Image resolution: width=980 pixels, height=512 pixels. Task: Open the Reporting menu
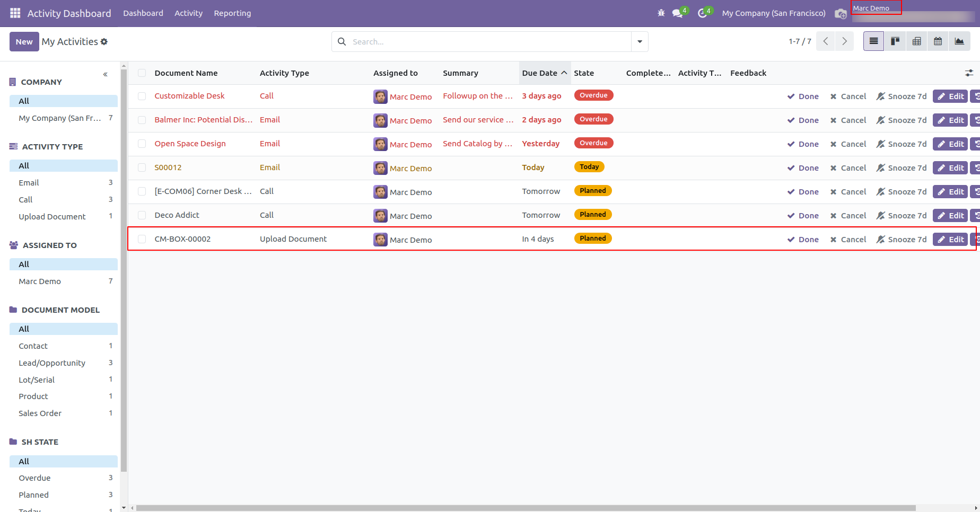pyautogui.click(x=232, y=13)
